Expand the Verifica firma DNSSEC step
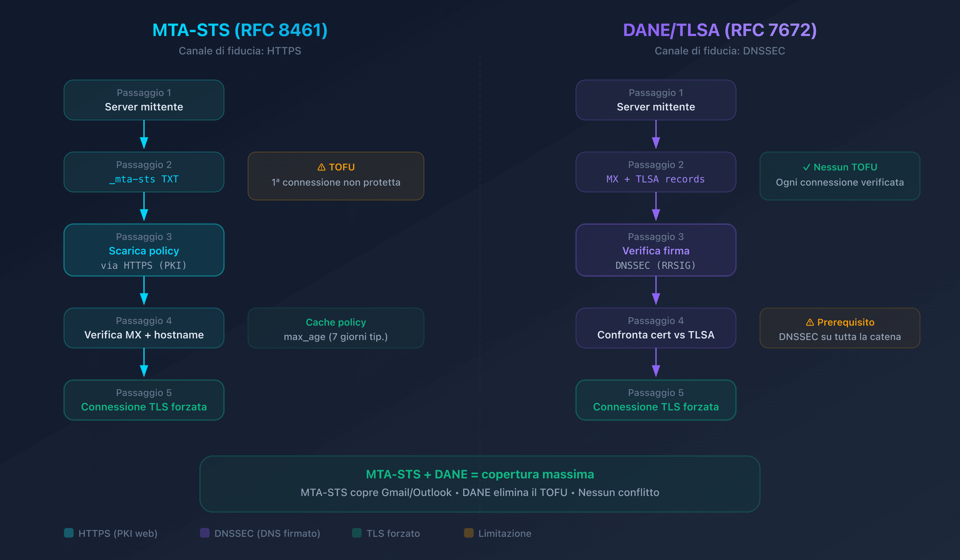 pyautogui.click(x=656, y=250)
